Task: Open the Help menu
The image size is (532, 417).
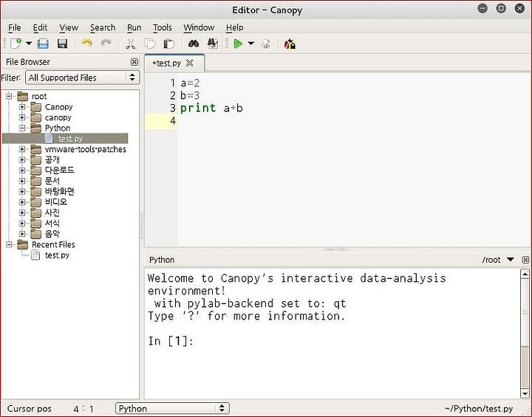Action: click(235, 27)
